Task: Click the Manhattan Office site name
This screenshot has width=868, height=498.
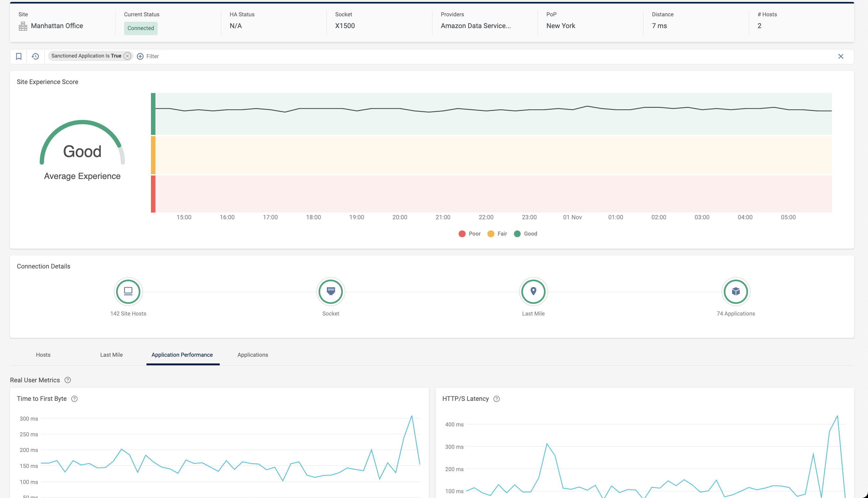Action: click(57, 26)
